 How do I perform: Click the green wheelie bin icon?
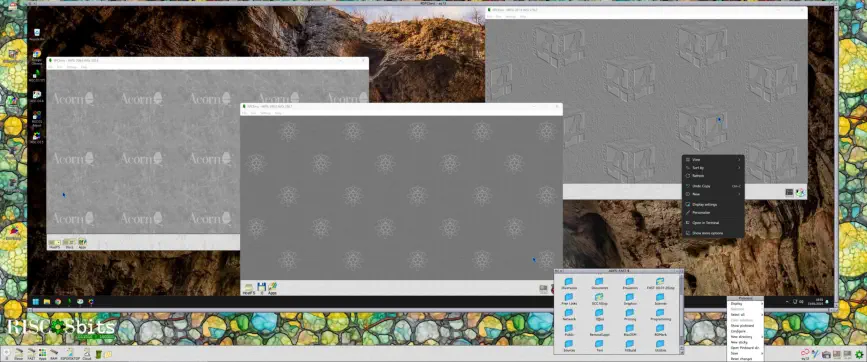[x=98, y=354]
